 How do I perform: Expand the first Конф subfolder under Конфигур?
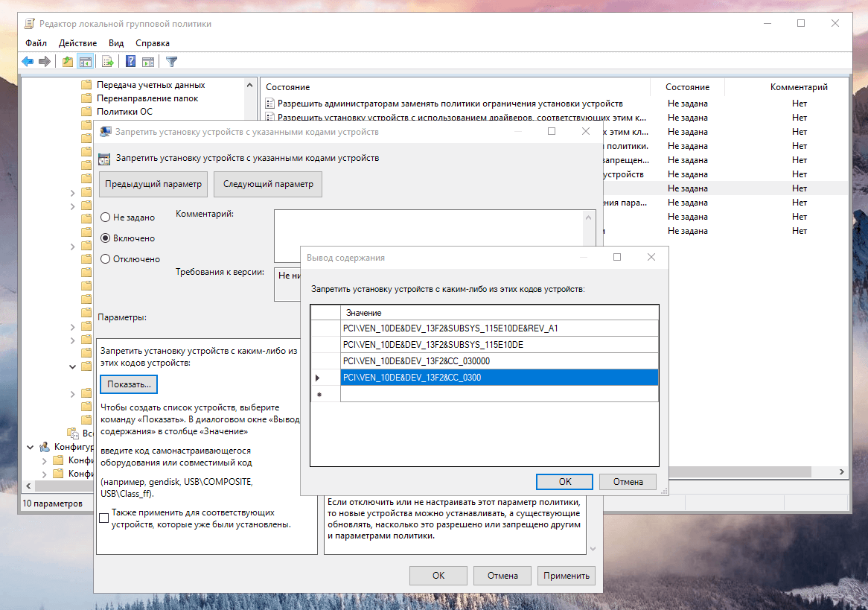click(44, 460)
